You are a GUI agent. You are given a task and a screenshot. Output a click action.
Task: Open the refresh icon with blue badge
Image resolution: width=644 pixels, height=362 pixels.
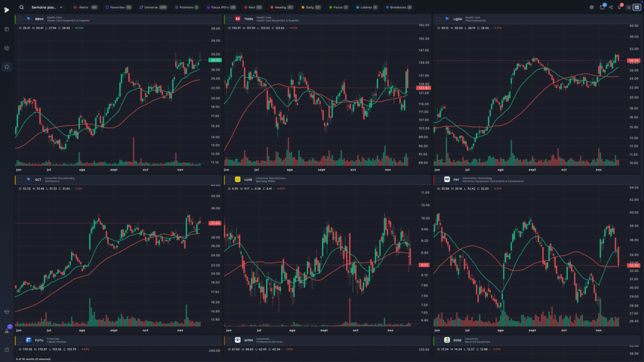coord(602,7)
